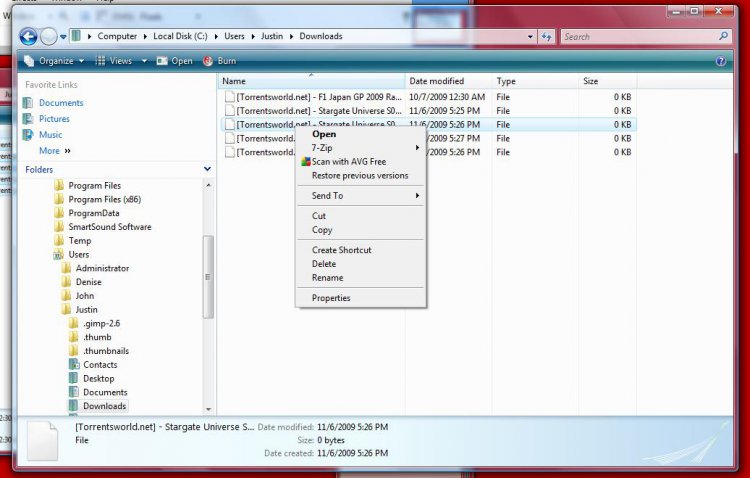The image size is (750, 478).
Task: Sort by the Size column header
Action: [x=607, y=81]
